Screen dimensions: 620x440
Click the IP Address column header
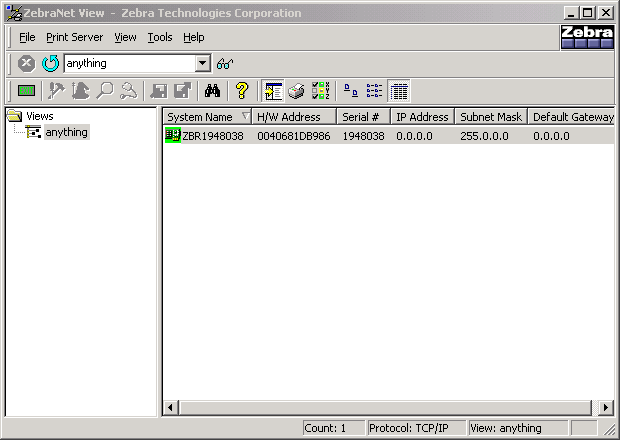(420, 117)
